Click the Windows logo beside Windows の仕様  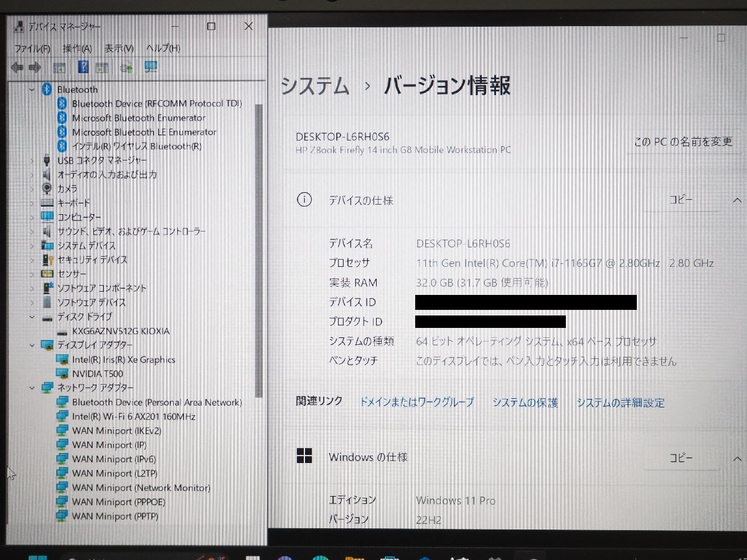coord(304,457)
